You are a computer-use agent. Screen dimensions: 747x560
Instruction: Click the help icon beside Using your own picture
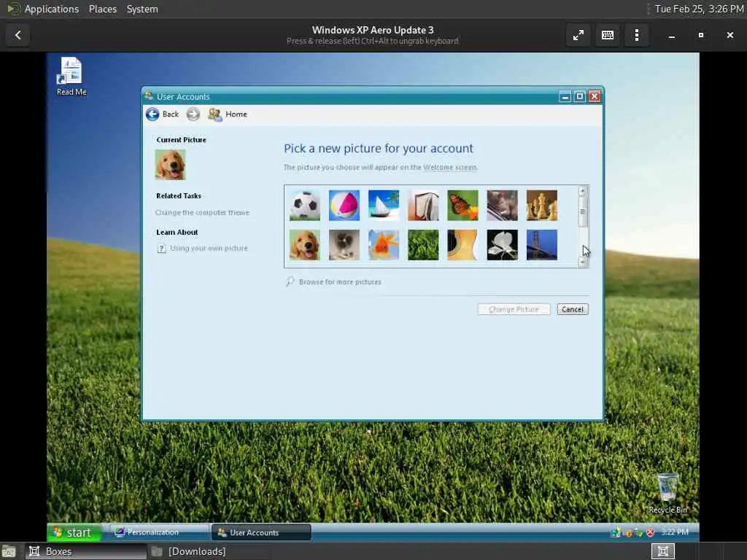click(x=161, y=248)
